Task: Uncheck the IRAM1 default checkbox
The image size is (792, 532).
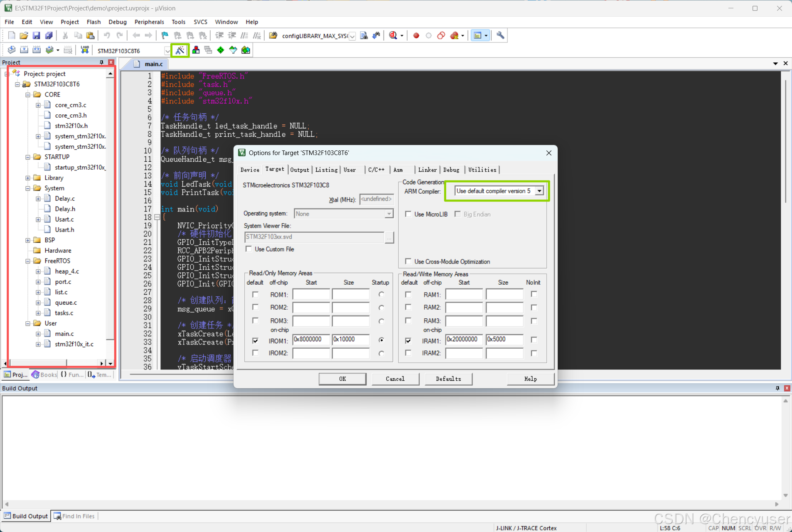Action: click(408, 340)
